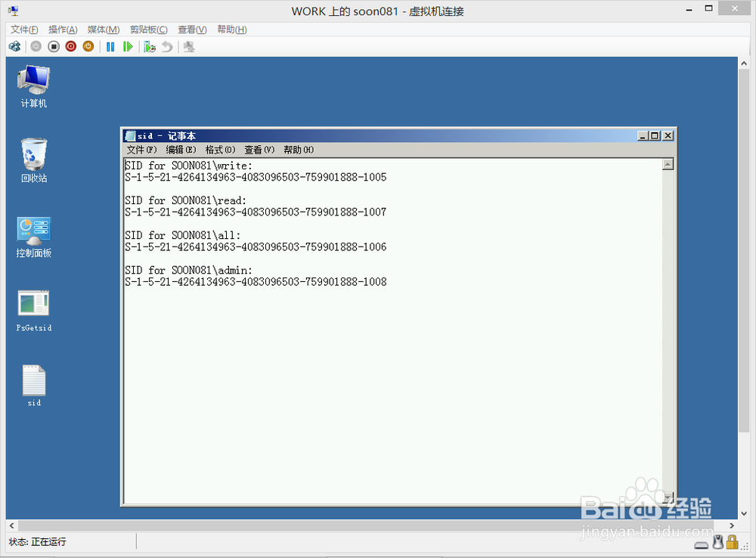Click the VM horizontal scrollbar thumb

click(x=365, y=525)
